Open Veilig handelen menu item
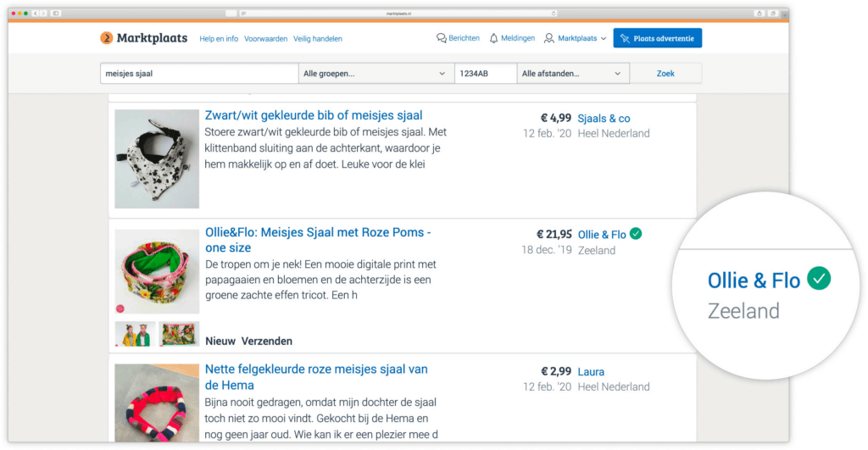The height and width of the screenshot is (450, 868). coord(318,39)
